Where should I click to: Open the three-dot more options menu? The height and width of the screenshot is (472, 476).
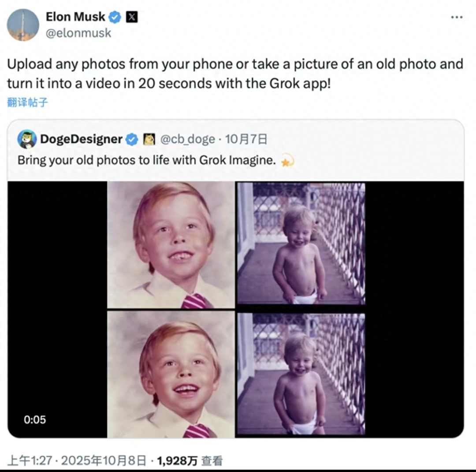[x=457, y=17]
